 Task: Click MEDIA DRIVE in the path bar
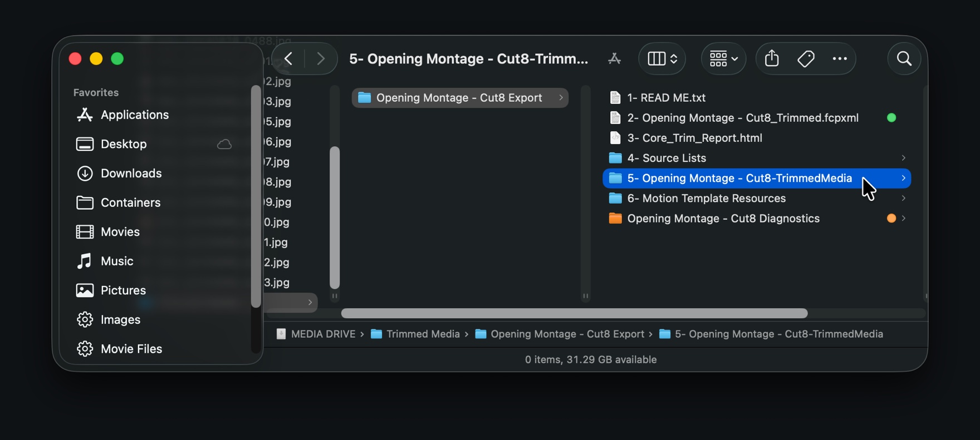click(x=316, y=334)
